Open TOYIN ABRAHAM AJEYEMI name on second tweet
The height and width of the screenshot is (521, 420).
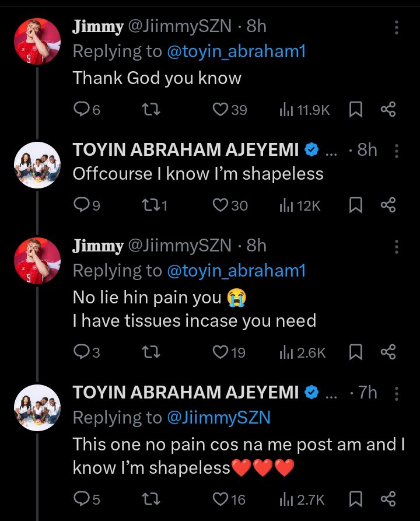coord(185,151)
